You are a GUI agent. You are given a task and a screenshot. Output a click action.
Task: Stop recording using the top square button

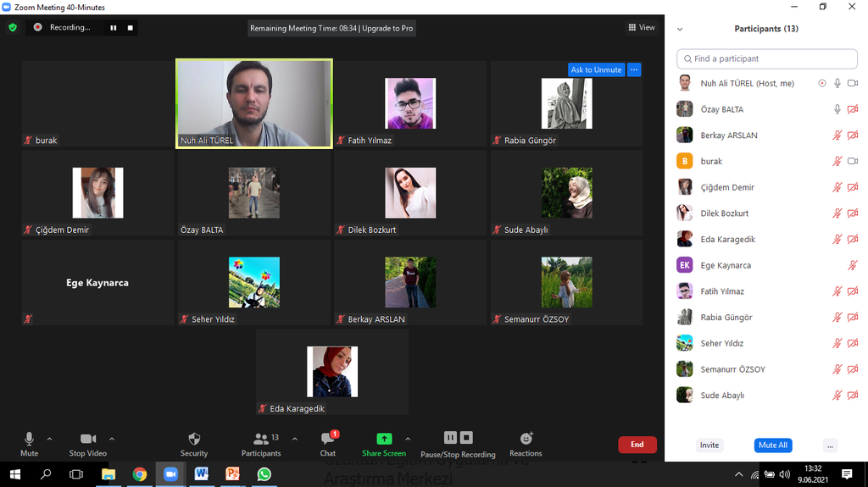(x=131, y=27)
